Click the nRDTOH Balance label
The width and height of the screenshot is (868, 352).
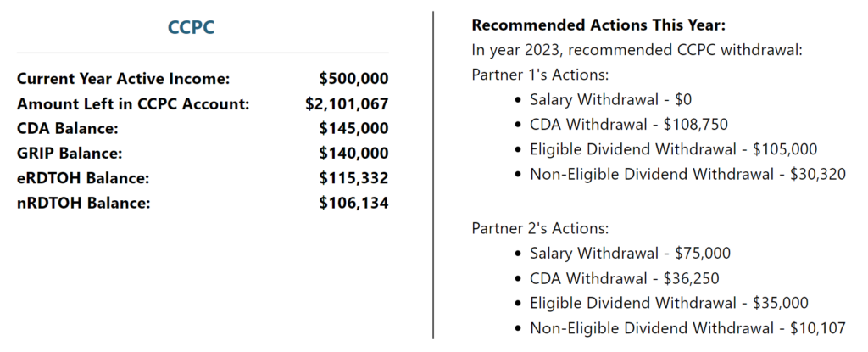[84, 203]
